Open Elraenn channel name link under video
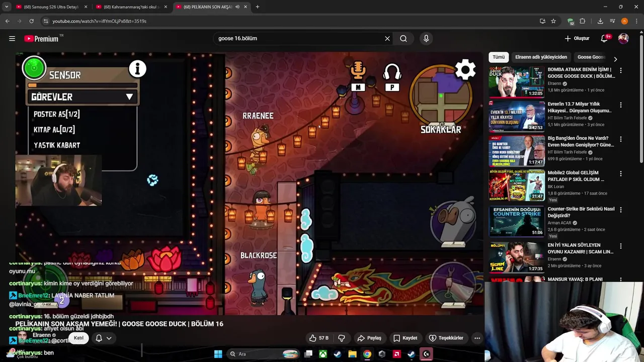The height and width of the screenshot is (362, 644). click(42, 335)
